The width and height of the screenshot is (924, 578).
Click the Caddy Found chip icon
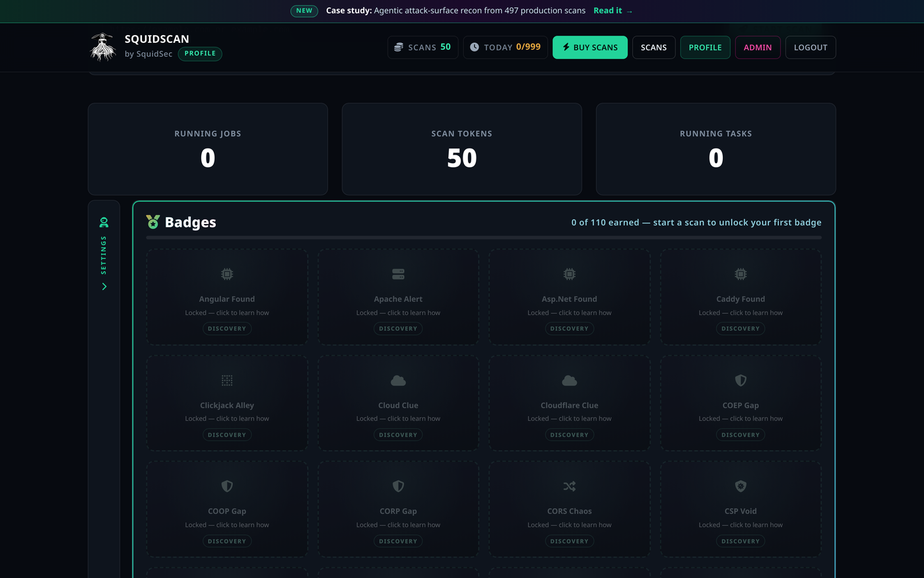(741, 274)
